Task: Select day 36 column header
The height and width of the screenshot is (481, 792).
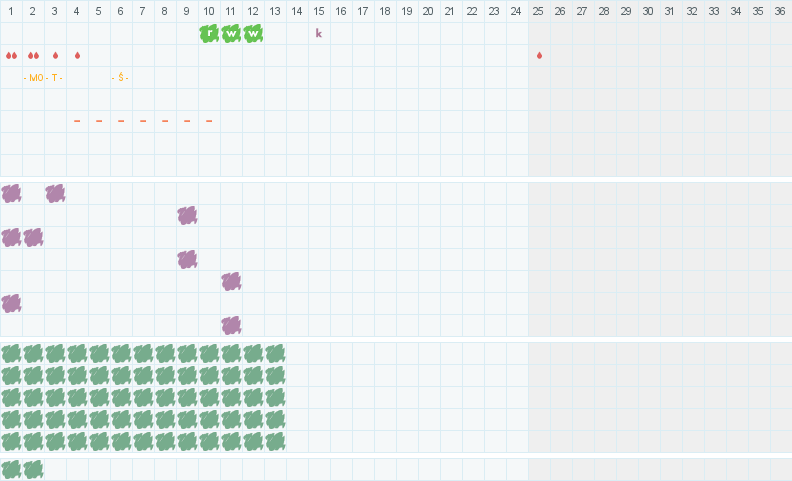Action: pyautogui.click(x=780, y=11)
